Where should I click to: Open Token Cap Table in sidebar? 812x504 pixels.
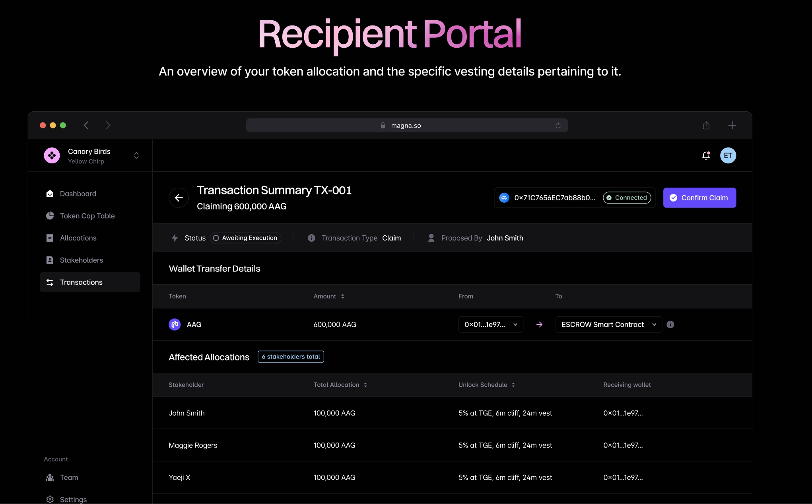point(87,216)
